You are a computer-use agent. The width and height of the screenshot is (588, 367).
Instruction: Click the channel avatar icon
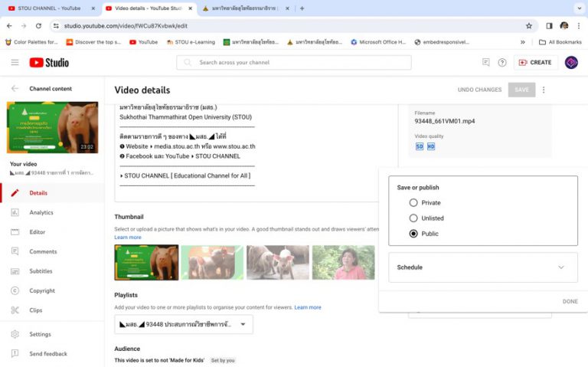[571, 62]
